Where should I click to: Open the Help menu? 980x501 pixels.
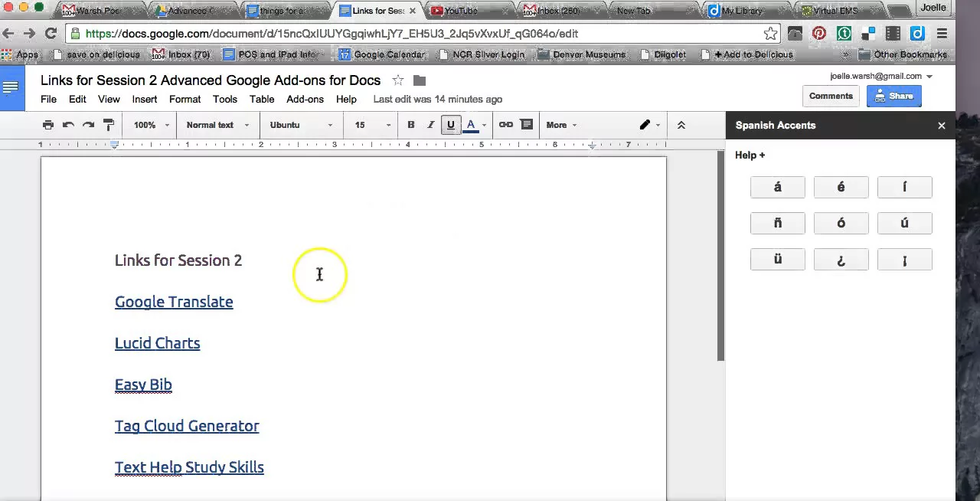[x=346, y=99]
